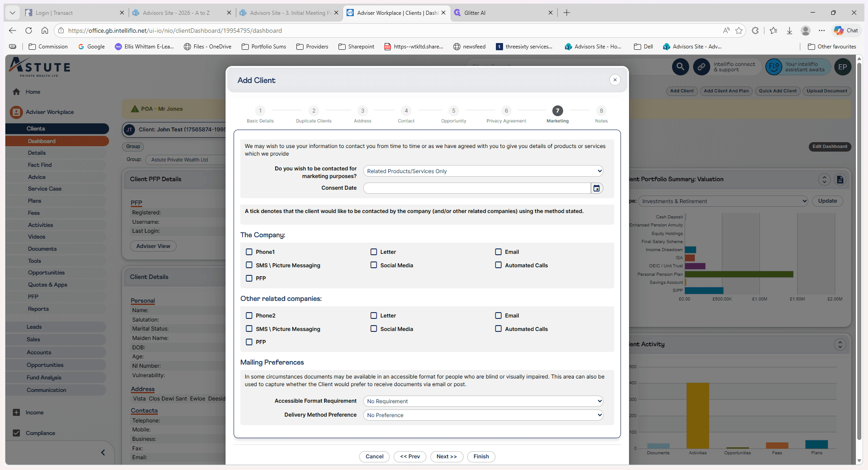Go to step 8 Notes

601,114
